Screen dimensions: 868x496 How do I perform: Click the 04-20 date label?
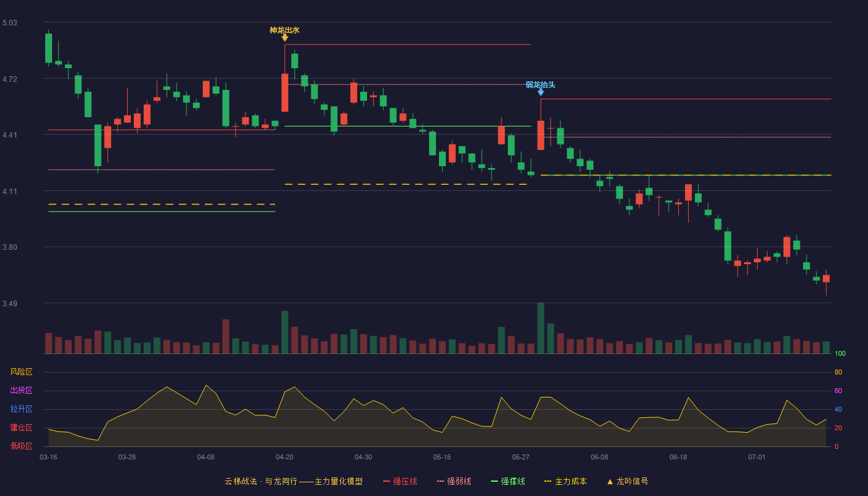tap(285, 457)
